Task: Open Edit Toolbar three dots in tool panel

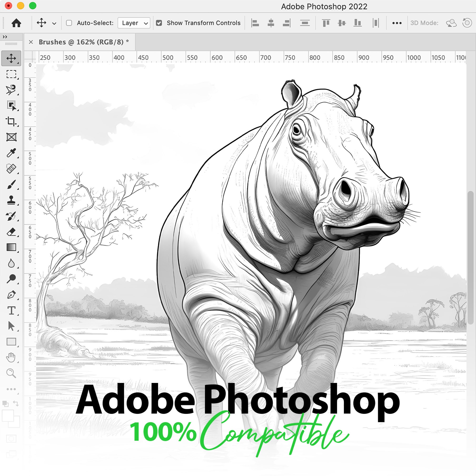Action: point(11,389)
